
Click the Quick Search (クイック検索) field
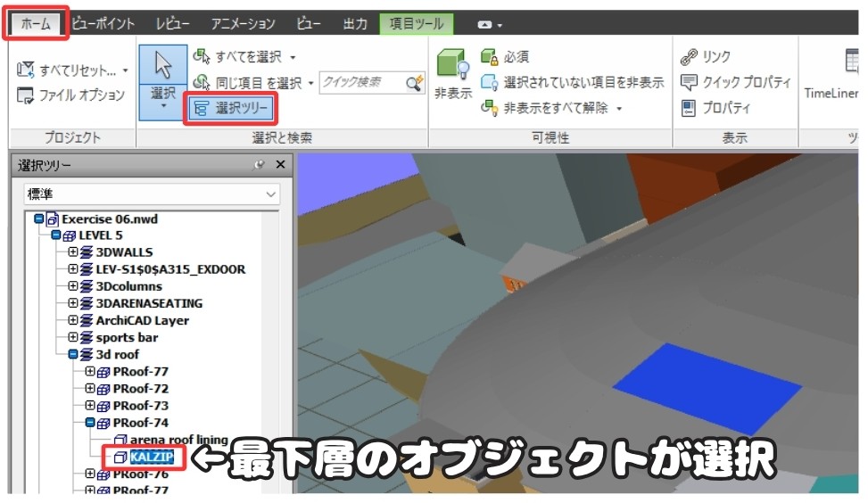tap(361, 82)
